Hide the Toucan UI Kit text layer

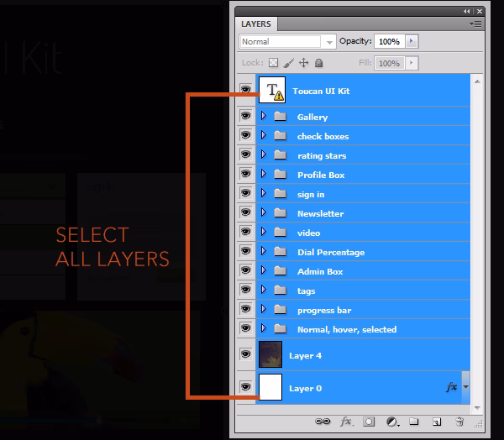(246, 91)
